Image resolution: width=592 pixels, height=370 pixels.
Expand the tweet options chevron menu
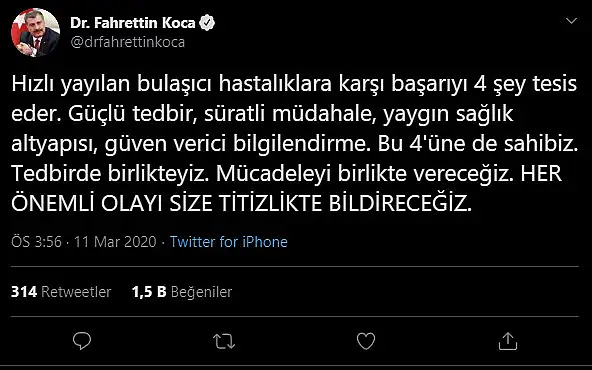[571, 21]
